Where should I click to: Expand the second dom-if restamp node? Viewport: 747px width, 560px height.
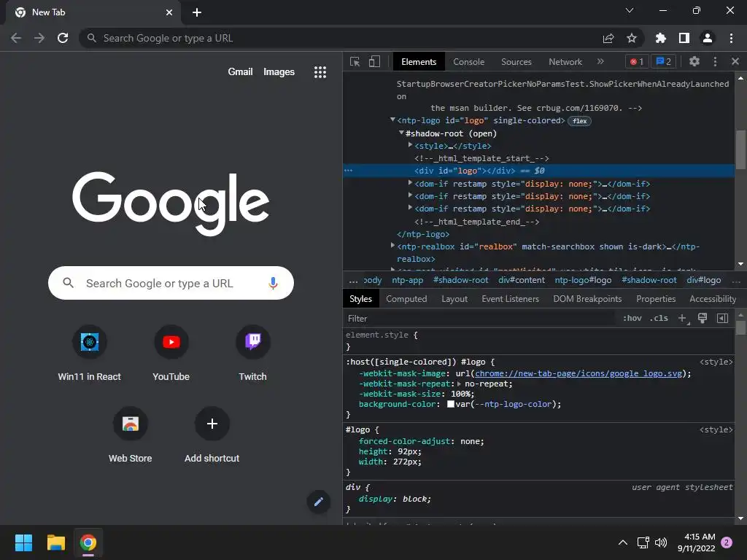click(x=410, y=195)
